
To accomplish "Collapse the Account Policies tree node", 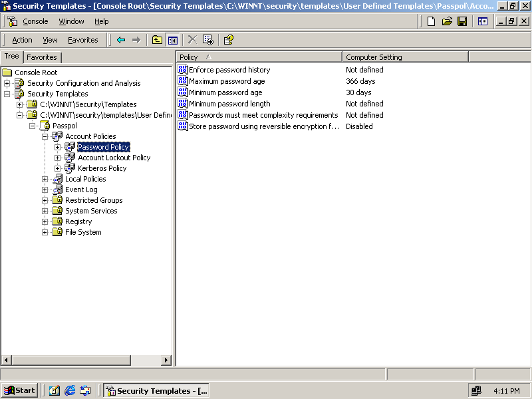I will (45, 136).
